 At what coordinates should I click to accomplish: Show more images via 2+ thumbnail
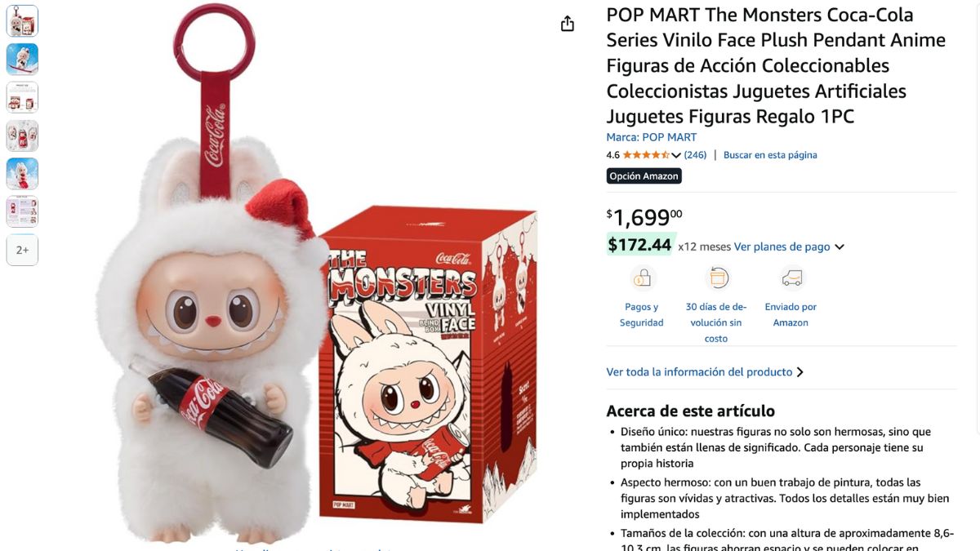pyautogui.click(x=22, y=250)
